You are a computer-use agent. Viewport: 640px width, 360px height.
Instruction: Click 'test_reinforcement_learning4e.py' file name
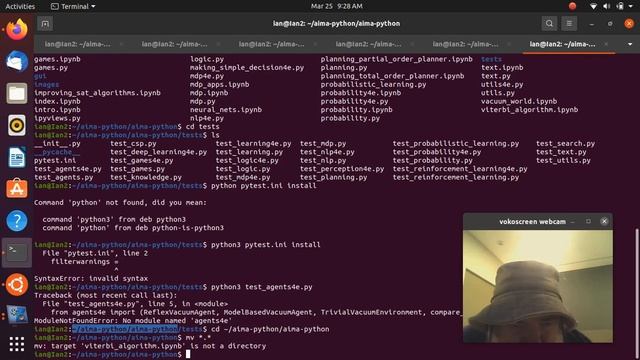(x=460, y=169)
